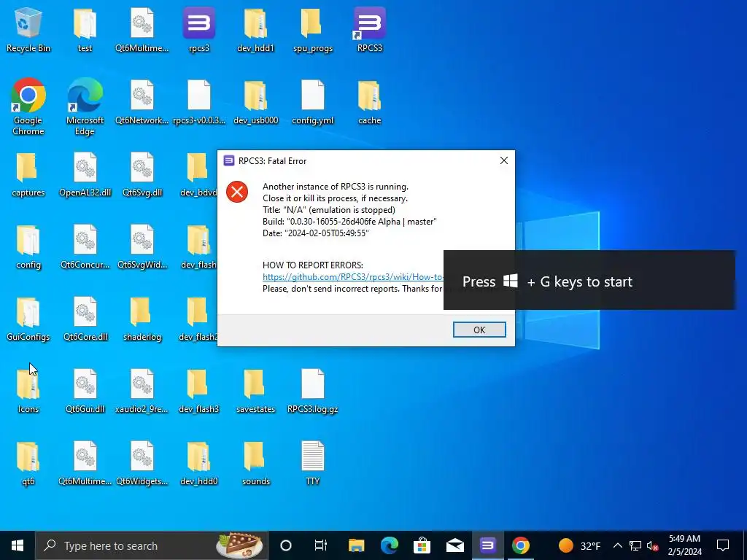Select the dev_hdd1 folder

pyautogui.click(x=256, y=29)
